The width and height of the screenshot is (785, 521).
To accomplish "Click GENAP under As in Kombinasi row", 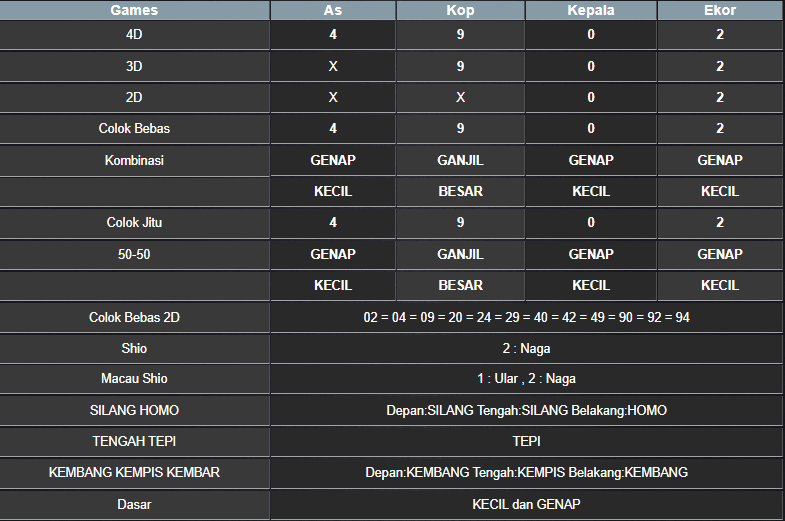I will coord(333,160).
